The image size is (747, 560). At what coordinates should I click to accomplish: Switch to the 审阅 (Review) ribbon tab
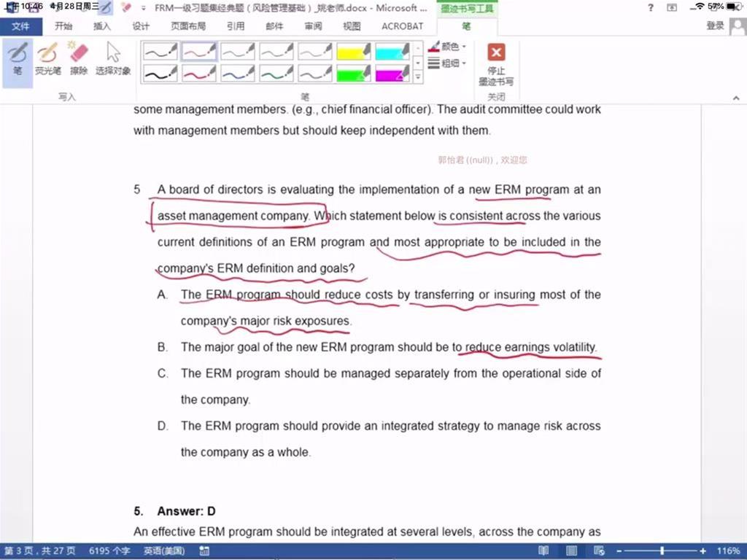pyautogui.click(x=313, y=26)
